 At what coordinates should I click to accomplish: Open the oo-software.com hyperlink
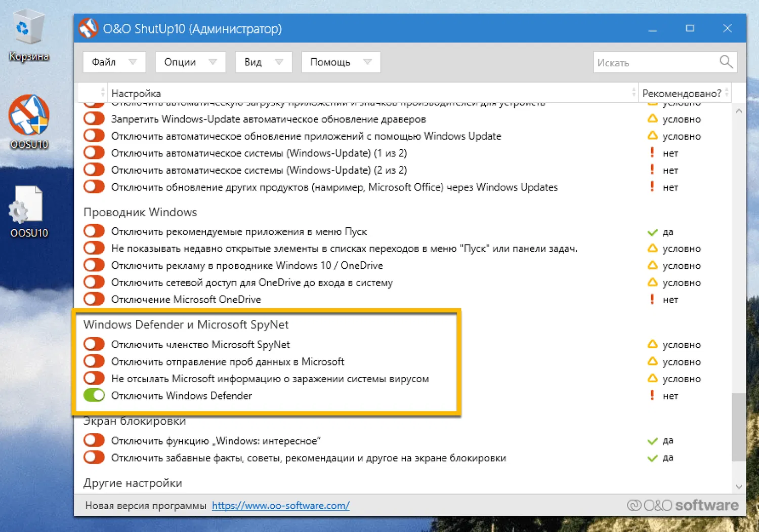(281, 505)
